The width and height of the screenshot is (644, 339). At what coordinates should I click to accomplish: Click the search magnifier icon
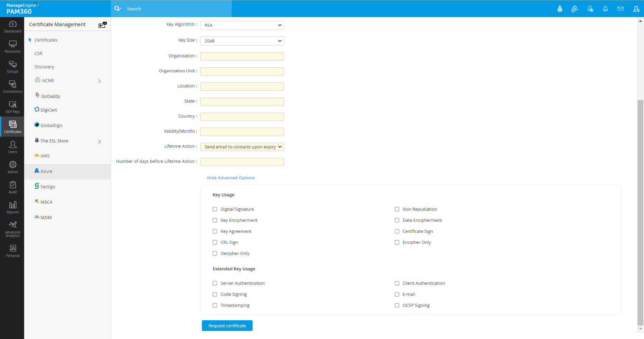coord(117,9)
